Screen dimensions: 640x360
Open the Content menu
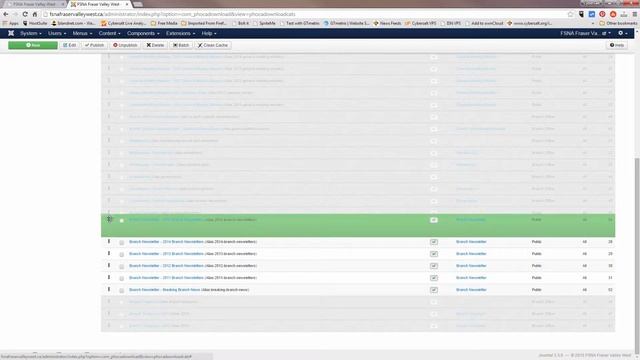pos(109,33)
